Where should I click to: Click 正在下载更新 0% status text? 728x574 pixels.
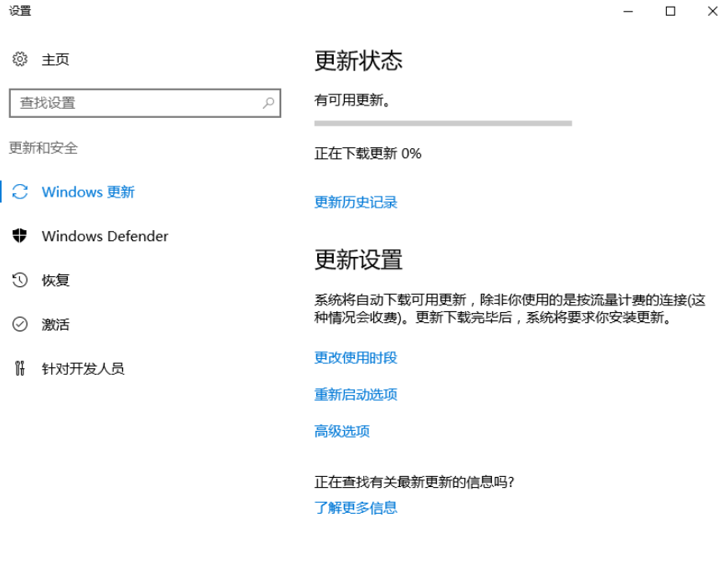tap(367, 153)
